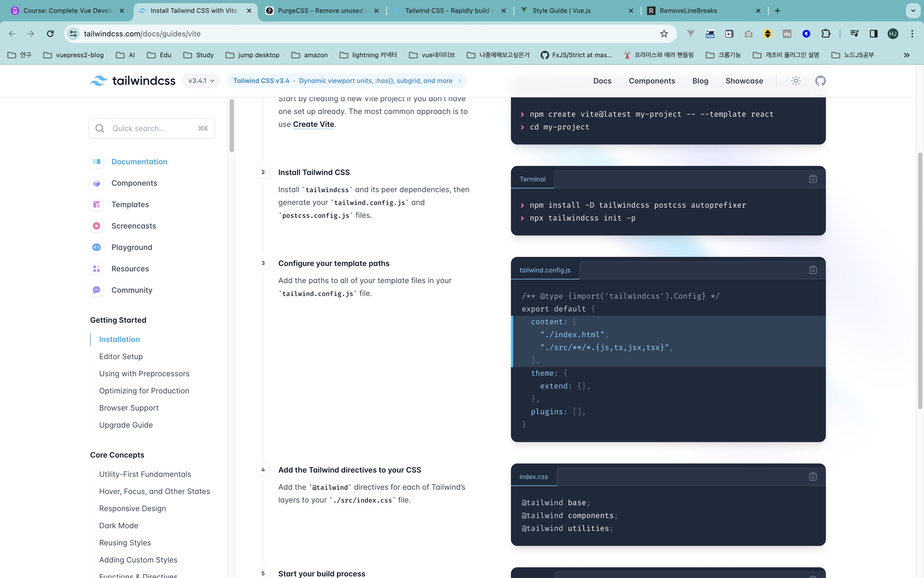Copy the tailwind.config.js code block
Image resolution: width=924 pixels, height=578 pixels.
(813, 270)
